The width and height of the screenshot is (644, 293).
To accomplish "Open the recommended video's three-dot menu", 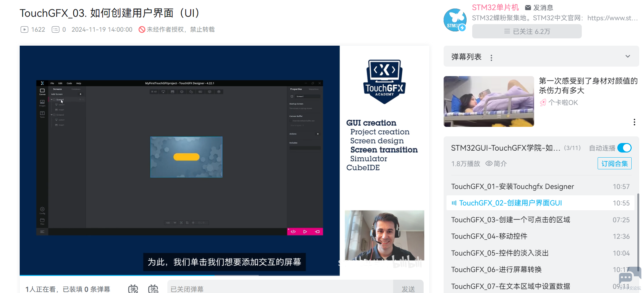I will (x=634, y=122).
